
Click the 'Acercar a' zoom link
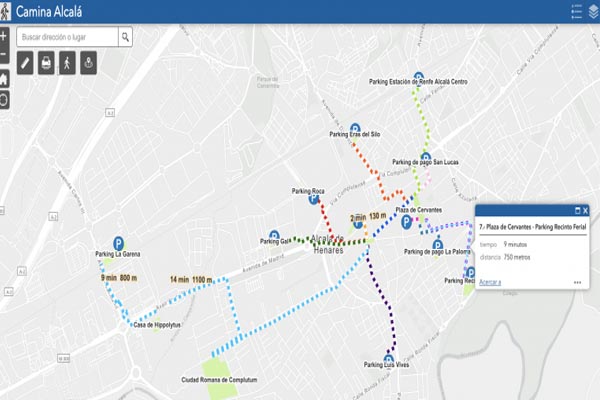tap(490, 282)
